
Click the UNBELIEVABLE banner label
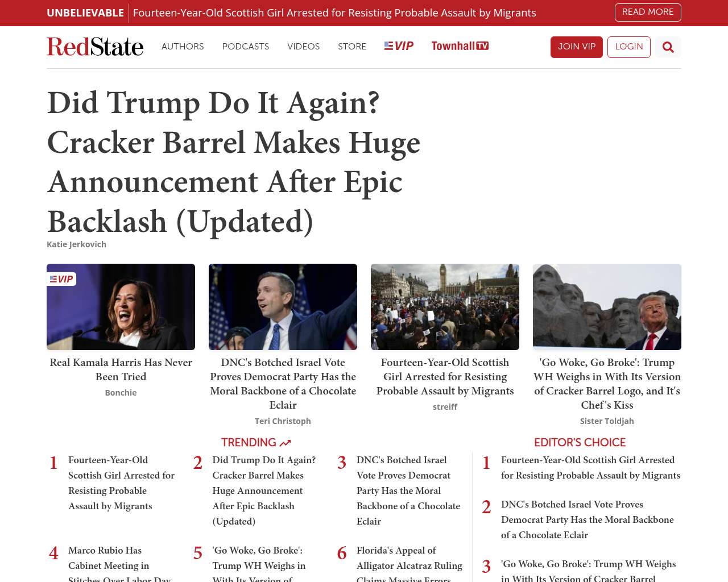pyautogui.click(x=85, y=13)
